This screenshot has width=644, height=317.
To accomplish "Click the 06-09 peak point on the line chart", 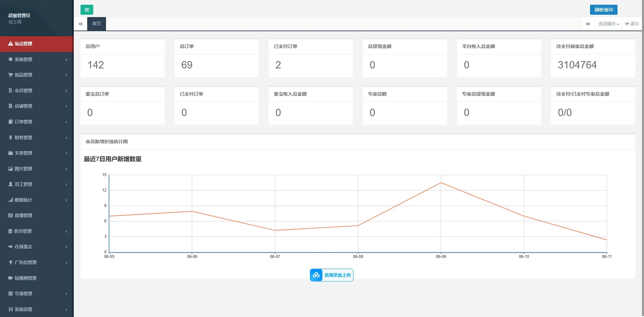I will click(x=441, y=183).
